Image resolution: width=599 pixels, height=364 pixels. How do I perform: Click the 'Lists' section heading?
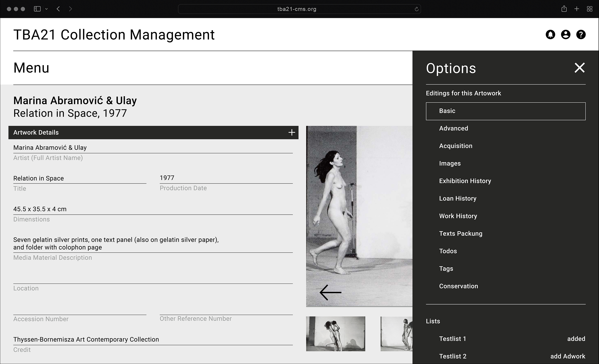coord(433,321)
